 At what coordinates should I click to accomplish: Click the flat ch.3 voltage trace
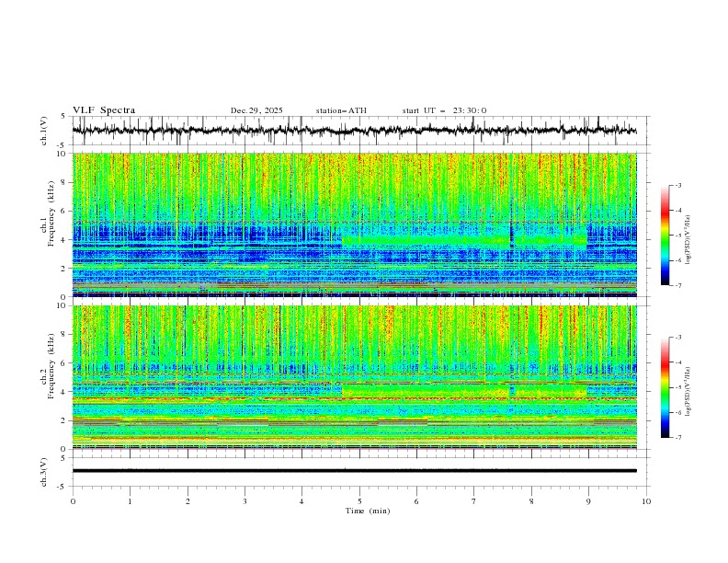tap(354, 471)
